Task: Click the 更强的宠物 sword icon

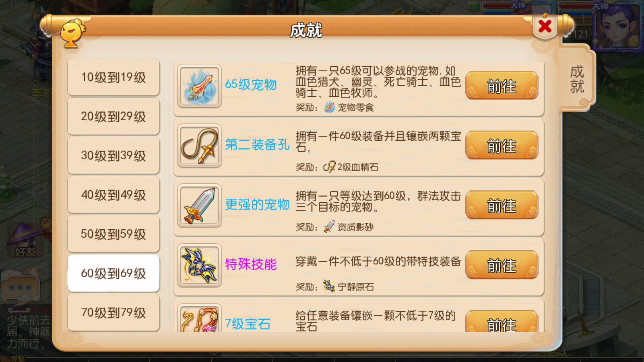Action: tap(199, 206)
